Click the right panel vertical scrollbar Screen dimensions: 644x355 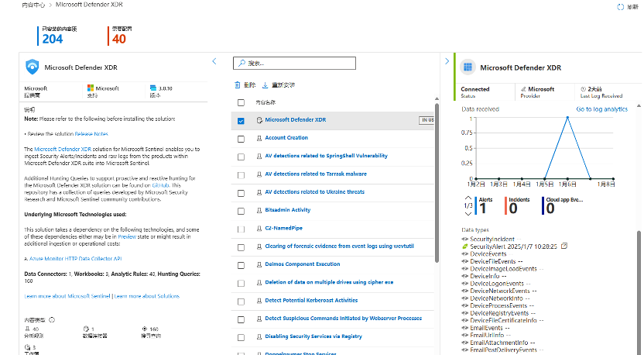[x=639, y=292]
